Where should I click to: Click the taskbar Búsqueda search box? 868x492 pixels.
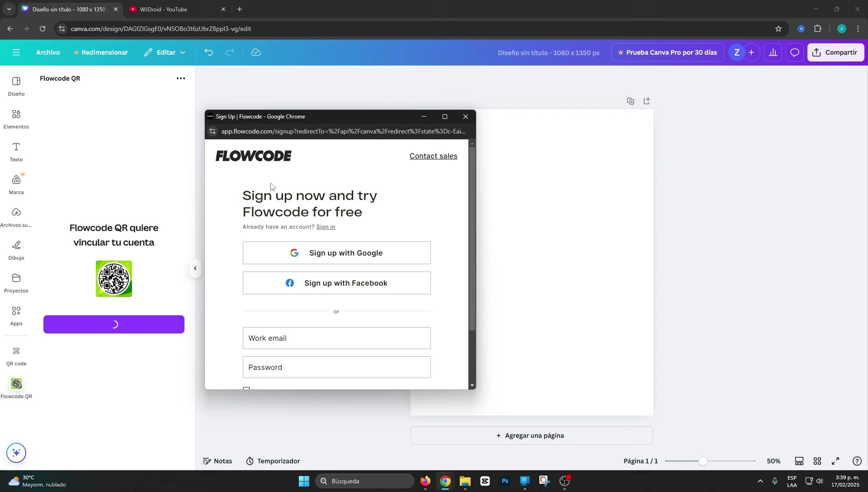pyautogui.click(x=364, y=481)
